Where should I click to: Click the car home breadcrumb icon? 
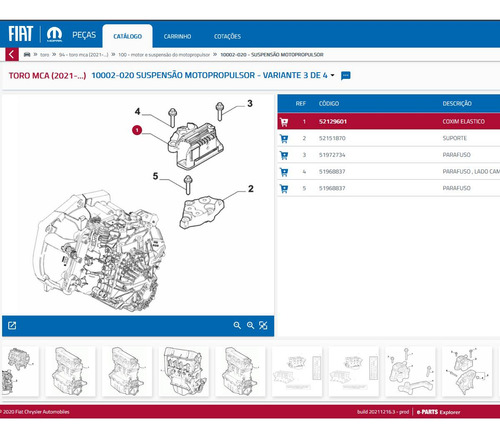(27, 54)
